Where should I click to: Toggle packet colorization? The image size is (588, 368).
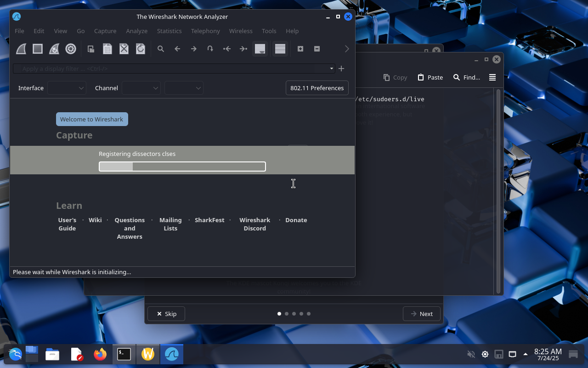pos(280,49)
